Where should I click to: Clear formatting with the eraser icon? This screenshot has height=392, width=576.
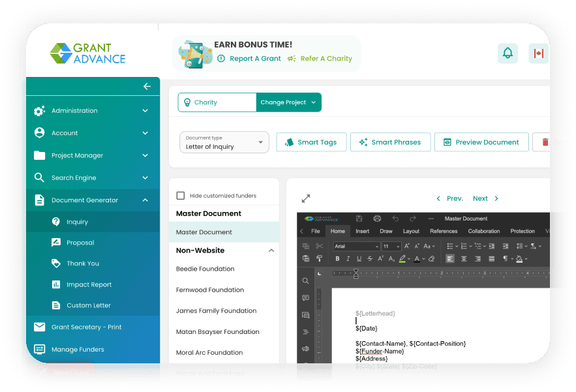click(x=432, y=259)
